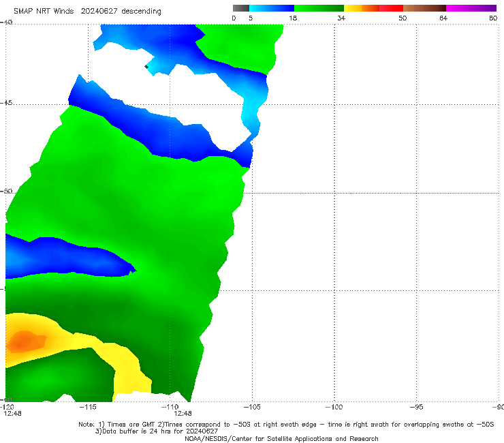The height and width of the screenshot is (443, 504).
Task: Click the longitude label '-110'
Action: (x=170, y=407)
